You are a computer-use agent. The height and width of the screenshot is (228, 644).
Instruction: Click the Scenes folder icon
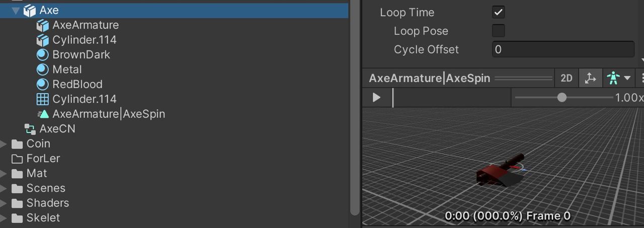point(17,188)
